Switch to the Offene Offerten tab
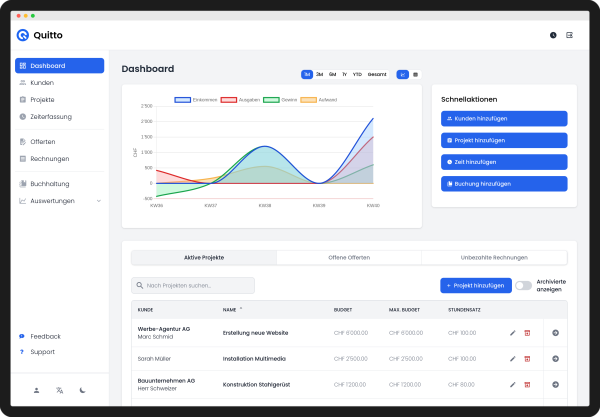Image resolution: width=600 pixels, height=417 pixels. (x=349, y=258)
